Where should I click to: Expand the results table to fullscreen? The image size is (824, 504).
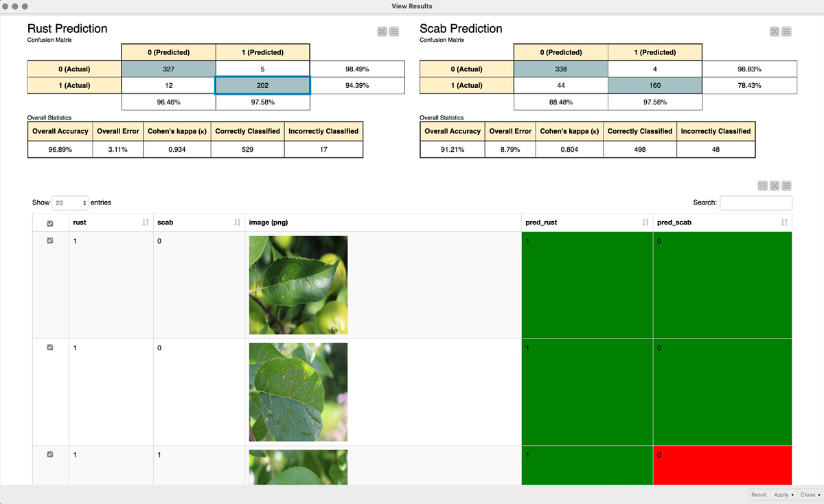click(x=775, y=185)
